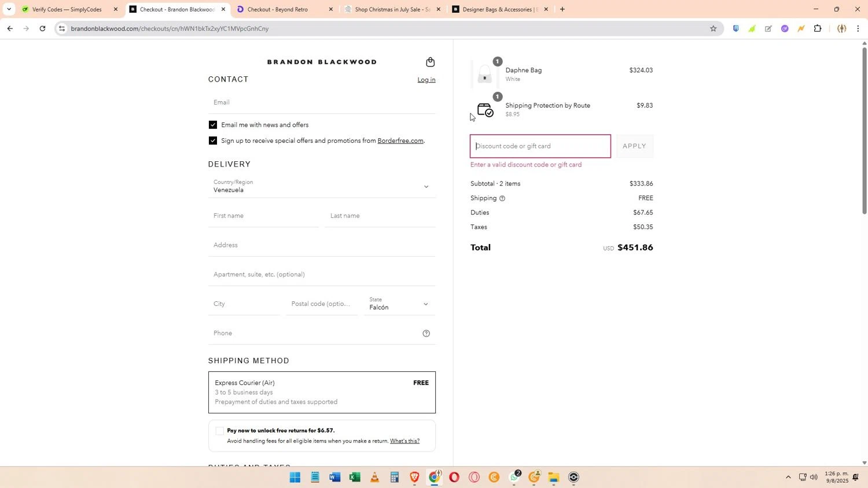Open VLC media player from taskbar
Viewport: 868px width, 488px height.
coord(375,478)
